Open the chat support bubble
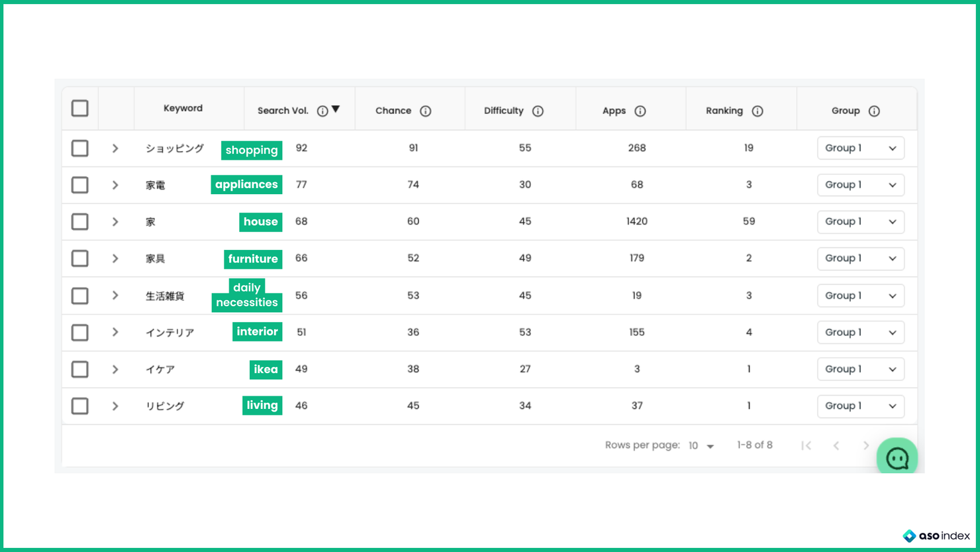 pos(897,457)
